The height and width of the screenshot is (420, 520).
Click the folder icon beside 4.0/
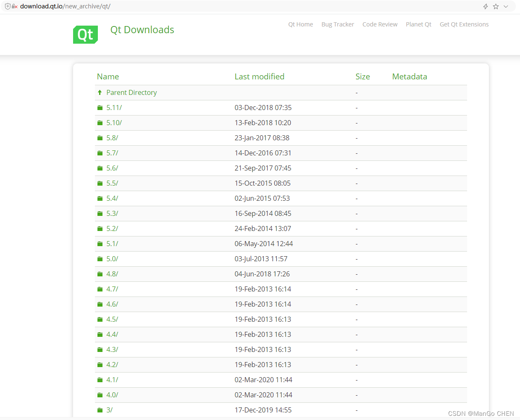100,395
